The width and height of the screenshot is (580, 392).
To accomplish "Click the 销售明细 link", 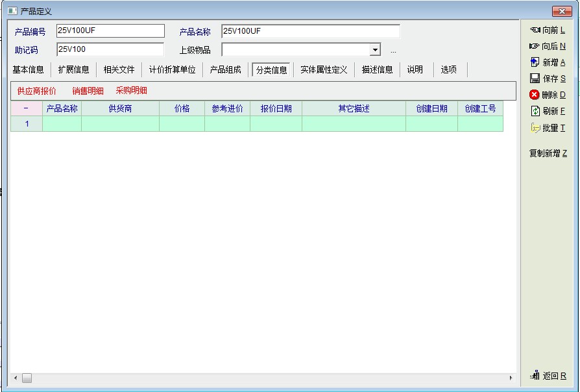I will click(x=88, y=91).
